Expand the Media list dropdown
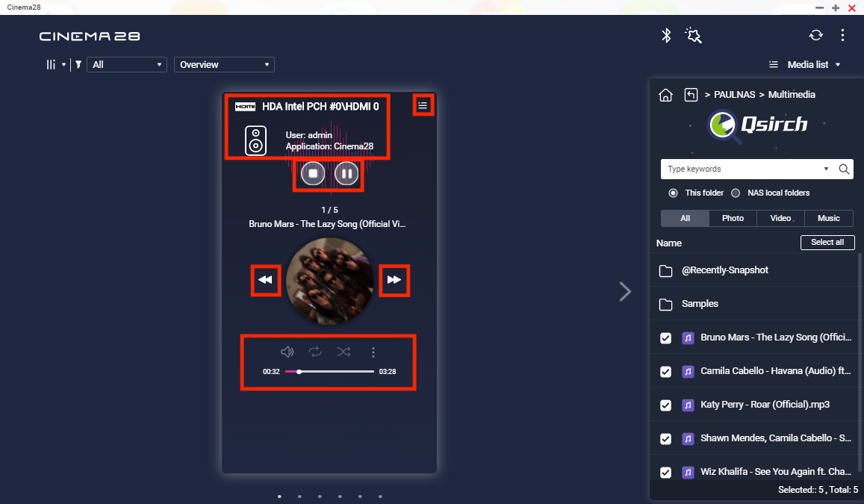This screenshot has width=864, height=504. pyautogui.click(x=805, y=65)
